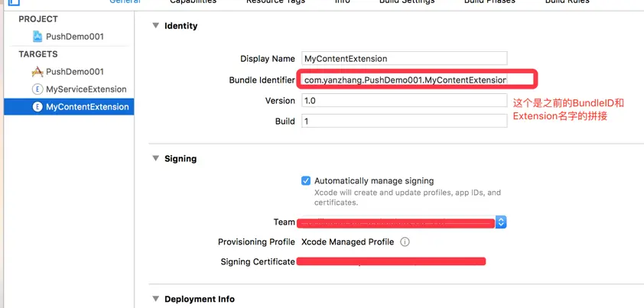
Task: Switch to the Build Phases tab
Action: click(490, 2)
